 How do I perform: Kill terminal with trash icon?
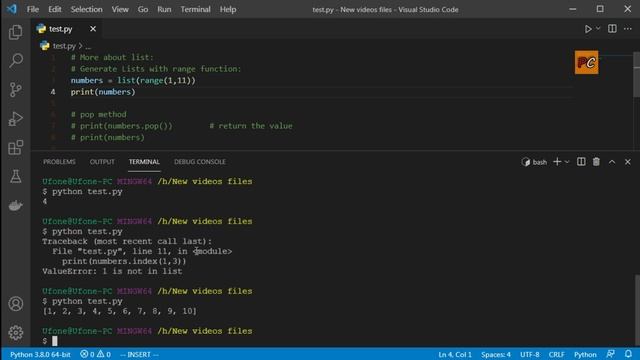pos(596,162)
